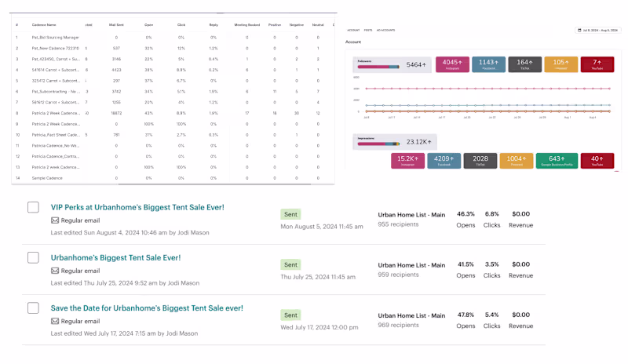Switch to the Posts tab
Image resolution: width=628 pixels, height=364 pixels.
[368, 30]
